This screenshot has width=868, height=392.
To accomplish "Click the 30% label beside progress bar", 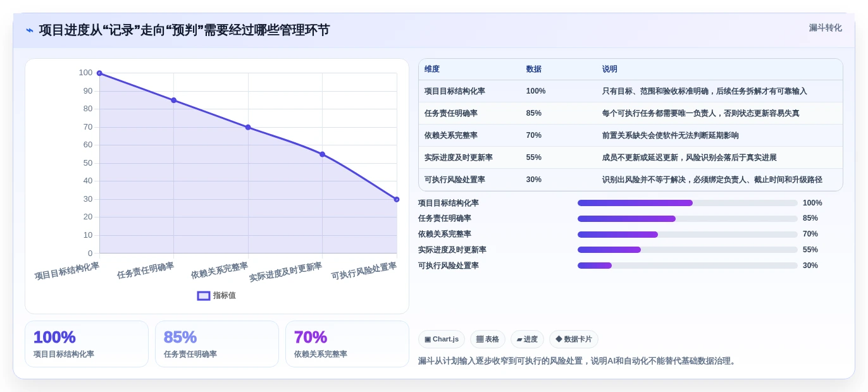I will coord(810,266).
